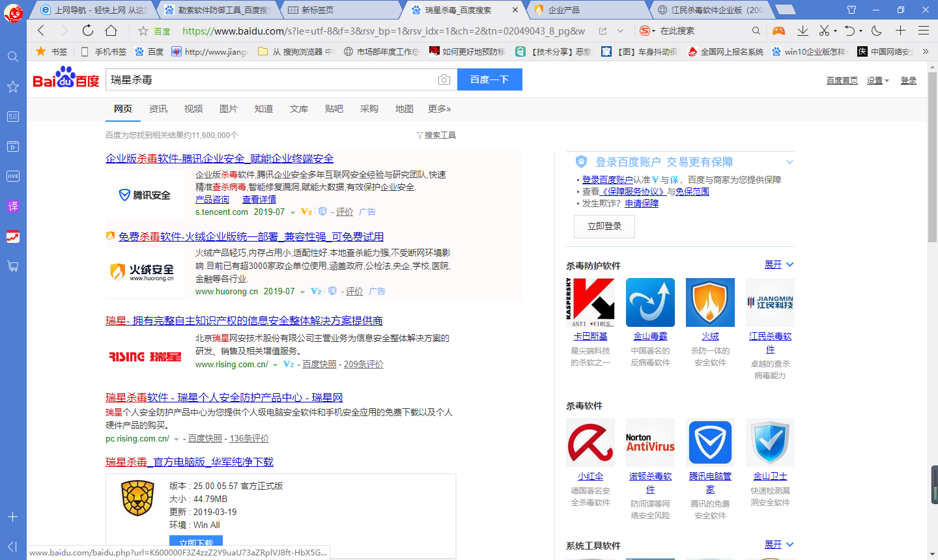Open the game controller icon in the toolbar
This screenshot has width=938, height=560.
pyautogui.click(x=778, y=31)
